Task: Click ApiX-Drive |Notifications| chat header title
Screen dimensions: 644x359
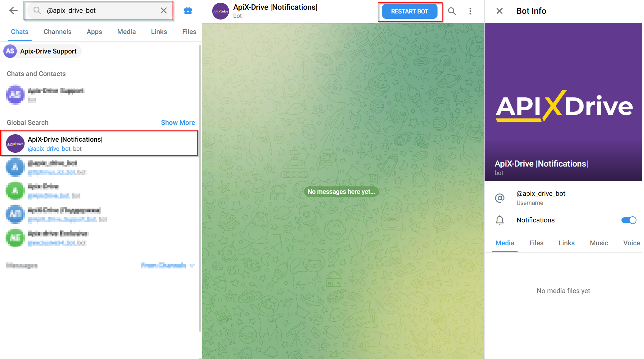Action: (x=275, y=7)
